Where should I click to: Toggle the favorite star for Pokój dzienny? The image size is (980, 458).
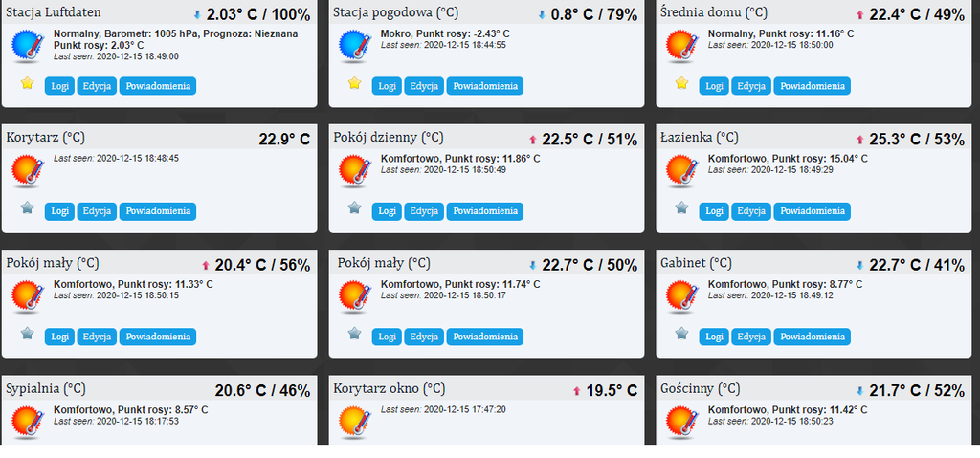[x=355, y=208]
